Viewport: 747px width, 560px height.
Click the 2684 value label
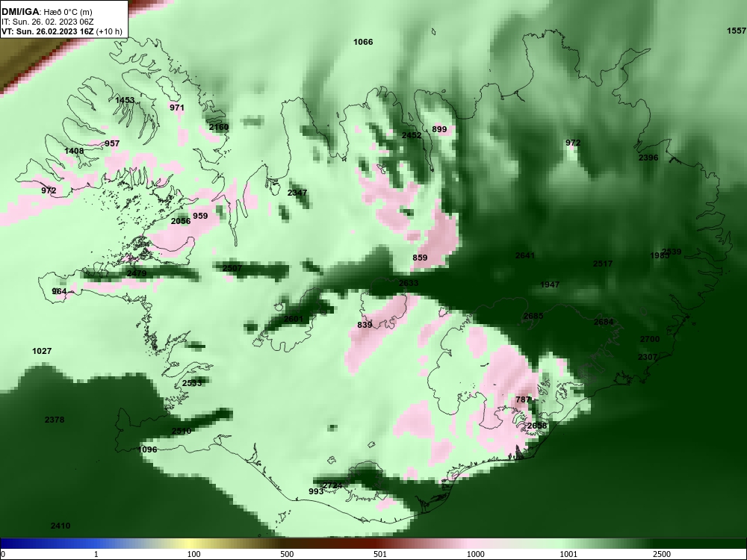(x=604, y=322)
